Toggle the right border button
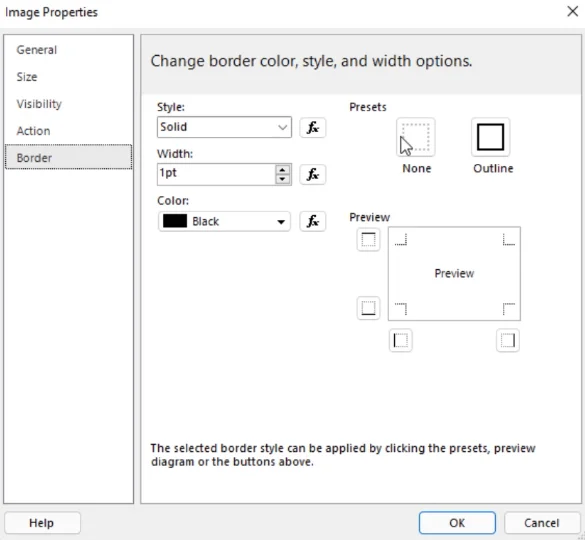Viewport: 585px width, 540px height. (x=508, y=340)
